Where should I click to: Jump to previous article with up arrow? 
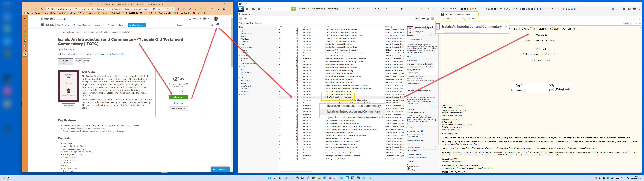click(x=633, y=23)
